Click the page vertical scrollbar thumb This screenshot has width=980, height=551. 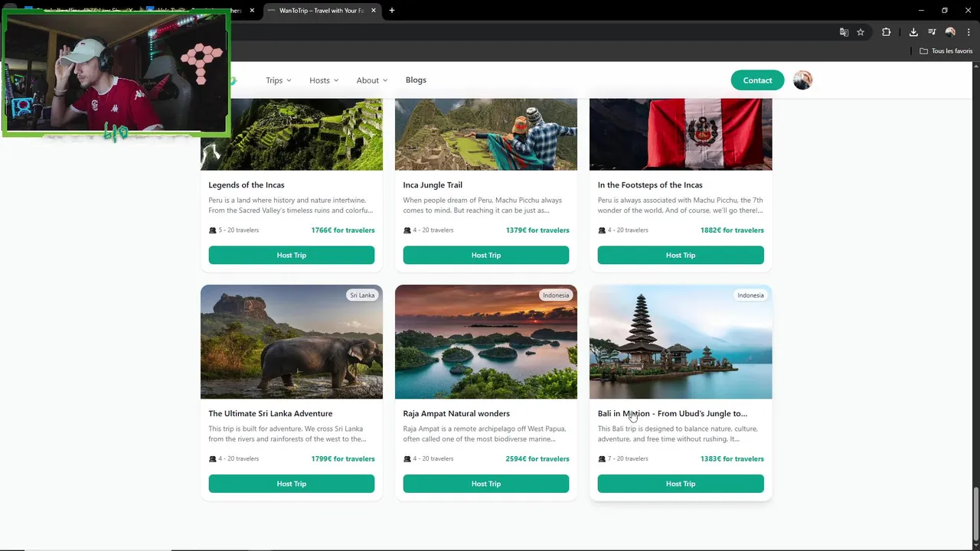[x=975, y=514]
